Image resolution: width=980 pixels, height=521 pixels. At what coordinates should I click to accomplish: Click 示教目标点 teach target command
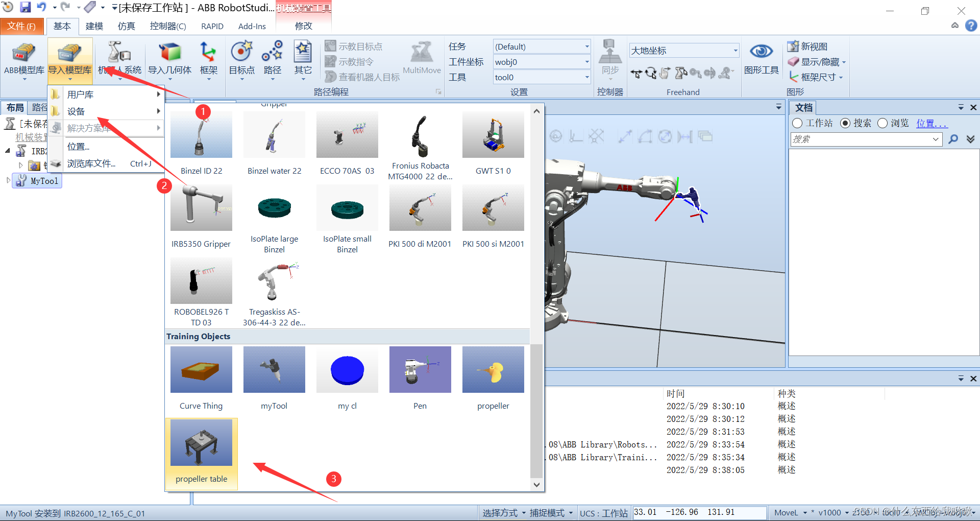(354, 46)
